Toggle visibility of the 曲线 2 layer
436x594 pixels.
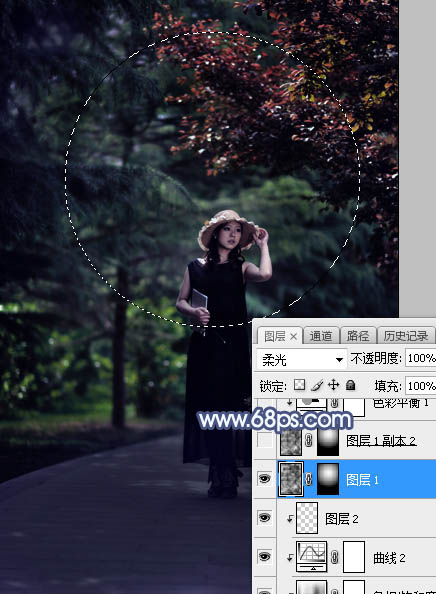click(x=264, y=556)
